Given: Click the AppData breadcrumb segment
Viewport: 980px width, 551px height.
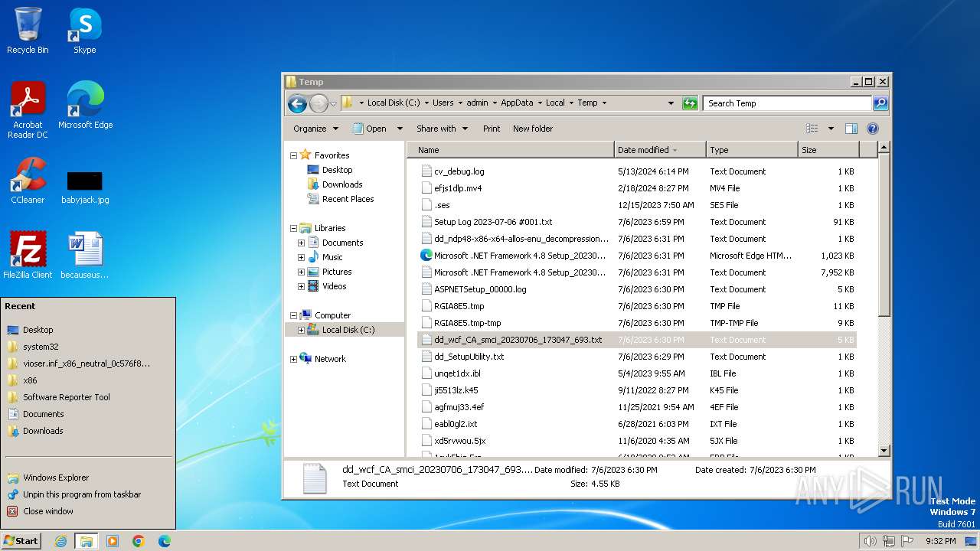Looking at the screenshot, I should tap(517, 103).
